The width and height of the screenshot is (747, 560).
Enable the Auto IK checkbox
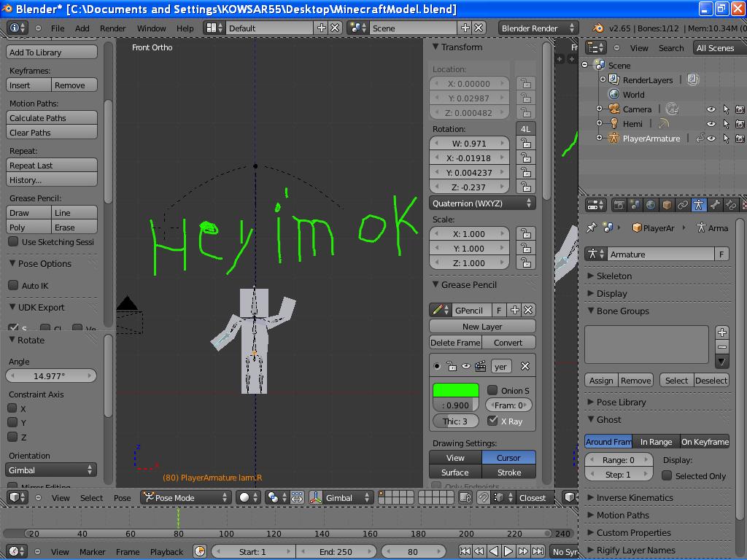pyautogui.click(x=13, y=285)
